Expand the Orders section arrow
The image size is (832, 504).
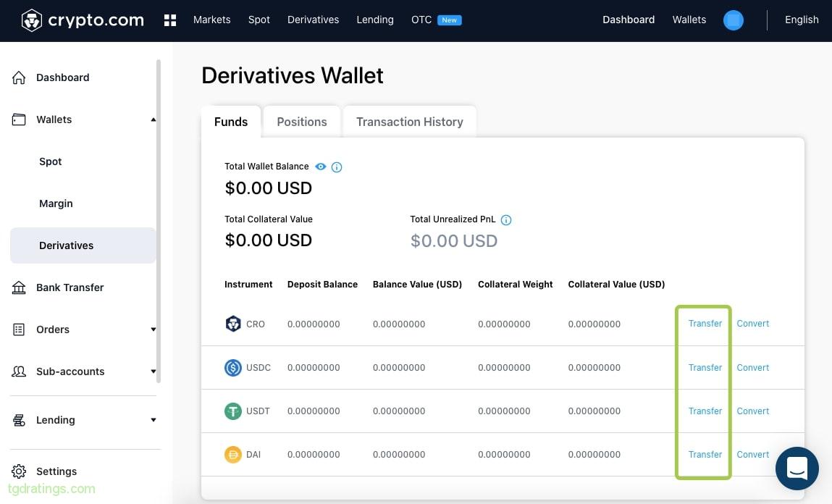pyautogui.click(x=154, y=329)
